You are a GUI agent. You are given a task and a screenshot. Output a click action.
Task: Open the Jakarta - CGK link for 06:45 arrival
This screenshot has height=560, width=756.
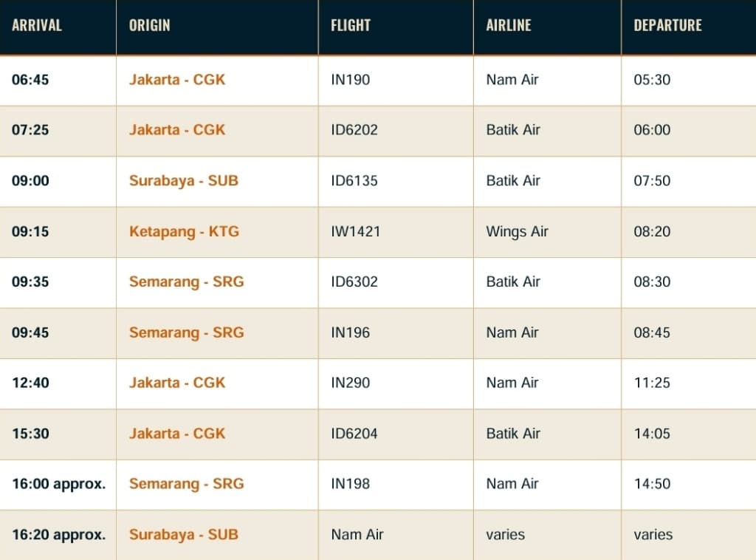(x=177, y=80)
